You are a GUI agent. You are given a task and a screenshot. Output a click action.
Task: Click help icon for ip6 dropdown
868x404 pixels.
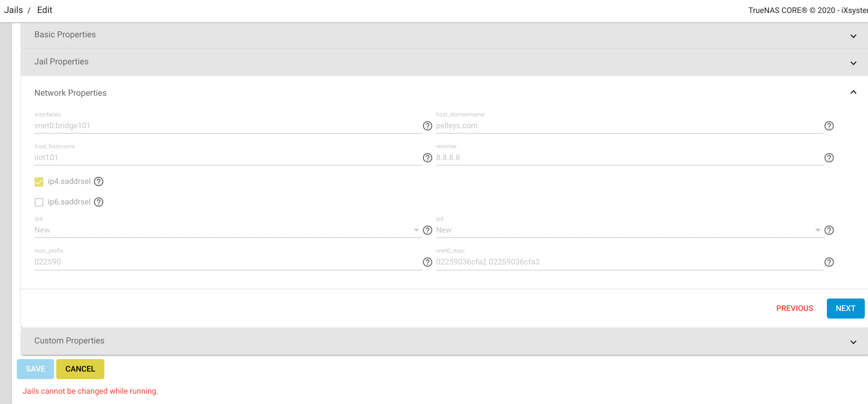829,230
